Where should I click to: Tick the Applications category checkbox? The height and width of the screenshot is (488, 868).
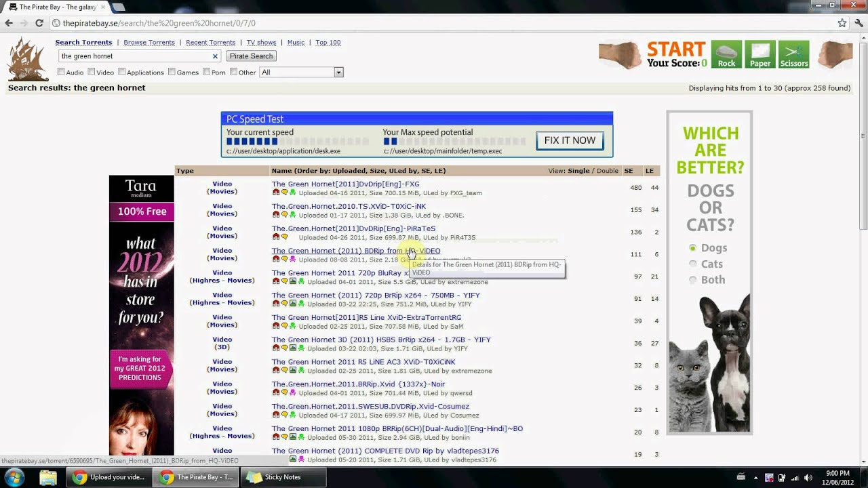coord(121,72)
